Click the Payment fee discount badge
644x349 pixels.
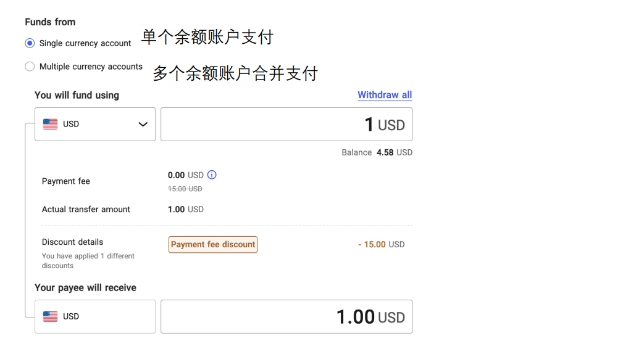pyautogui.click(x=213, y=245)
